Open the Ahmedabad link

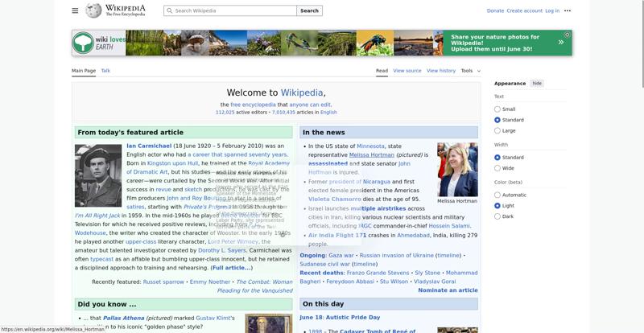click(413, 236)
